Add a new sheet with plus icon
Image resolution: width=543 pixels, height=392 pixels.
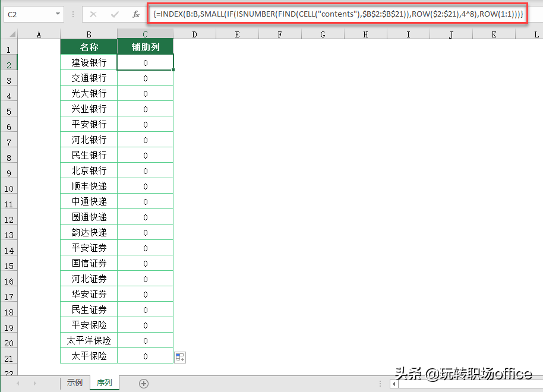click(x=144, y=383)
